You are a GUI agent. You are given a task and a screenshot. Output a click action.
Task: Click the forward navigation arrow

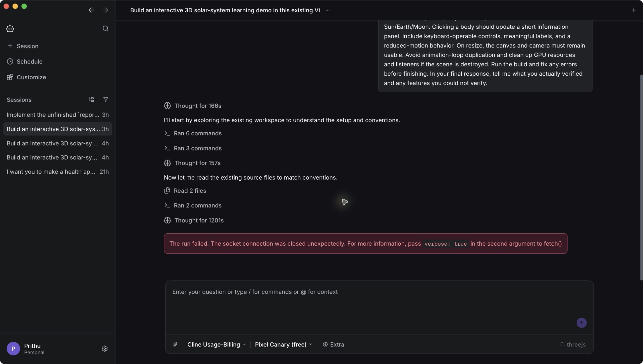tap(105, 10)
